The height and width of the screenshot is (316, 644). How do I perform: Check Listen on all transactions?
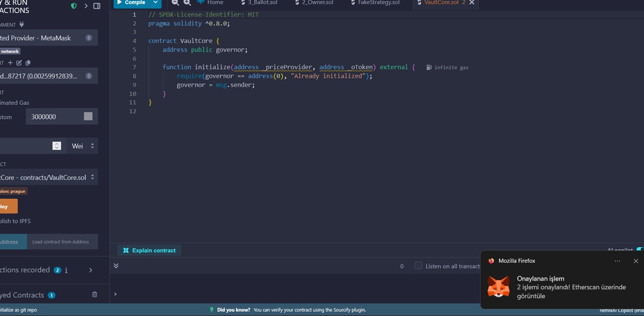pos(418,265)
